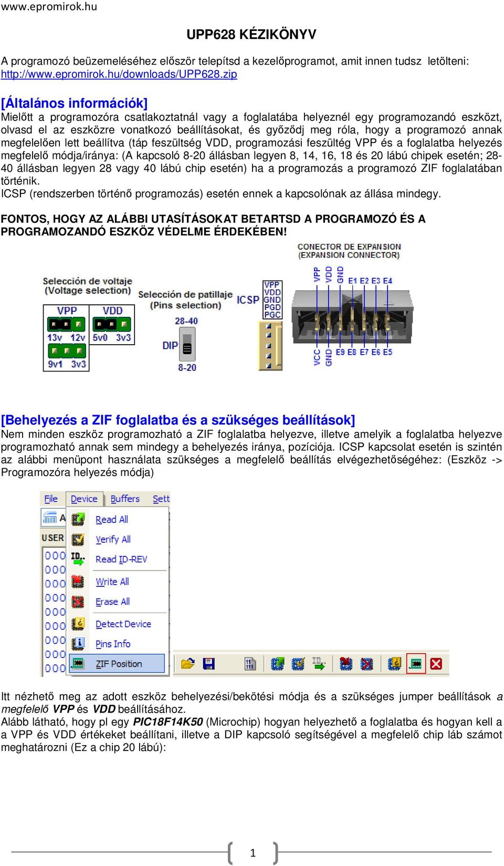Click the Save floppy disk toolbar icon
Viewport: 504px width, 866px height.
tap(208, 664)
